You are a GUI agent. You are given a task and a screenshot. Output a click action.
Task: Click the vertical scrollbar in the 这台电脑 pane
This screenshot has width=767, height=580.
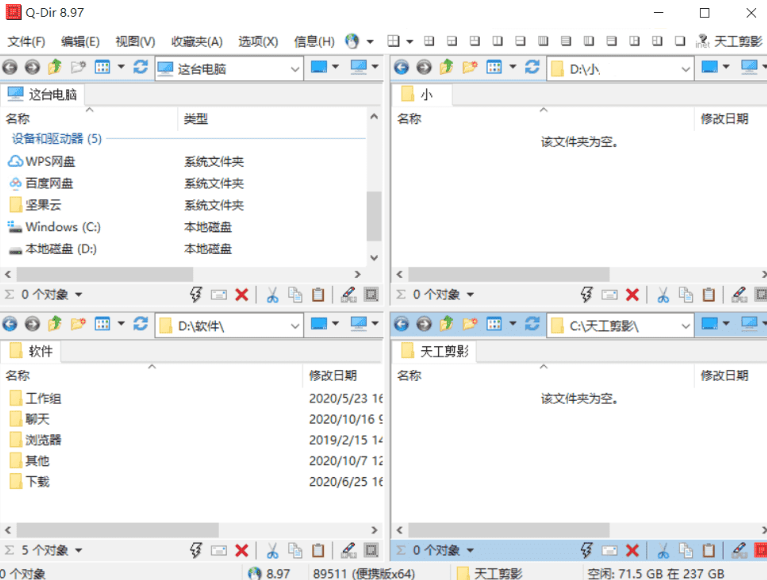point(374,216)
